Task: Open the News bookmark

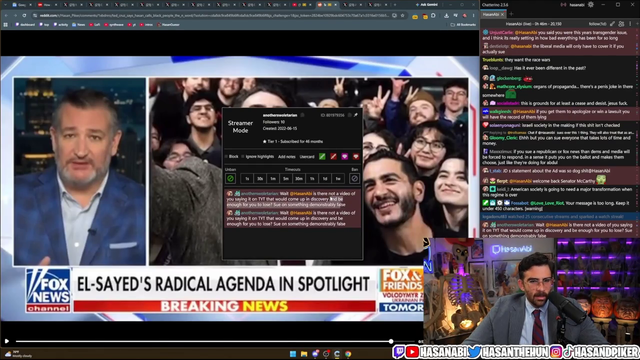Action: [79, 24]
